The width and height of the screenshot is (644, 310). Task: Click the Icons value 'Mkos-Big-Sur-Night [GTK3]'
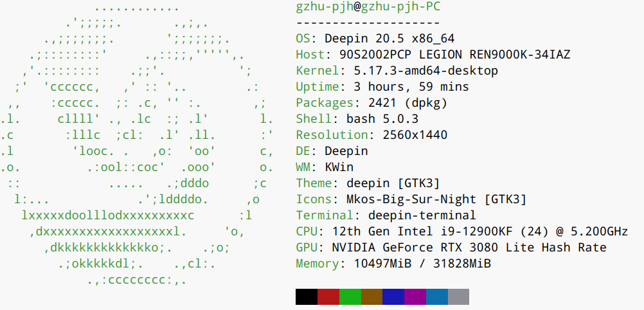point(436,199)
